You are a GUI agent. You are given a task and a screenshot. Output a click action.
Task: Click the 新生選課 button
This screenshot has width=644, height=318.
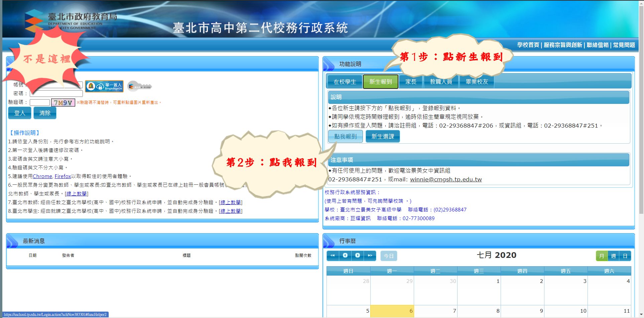point(383,137)
